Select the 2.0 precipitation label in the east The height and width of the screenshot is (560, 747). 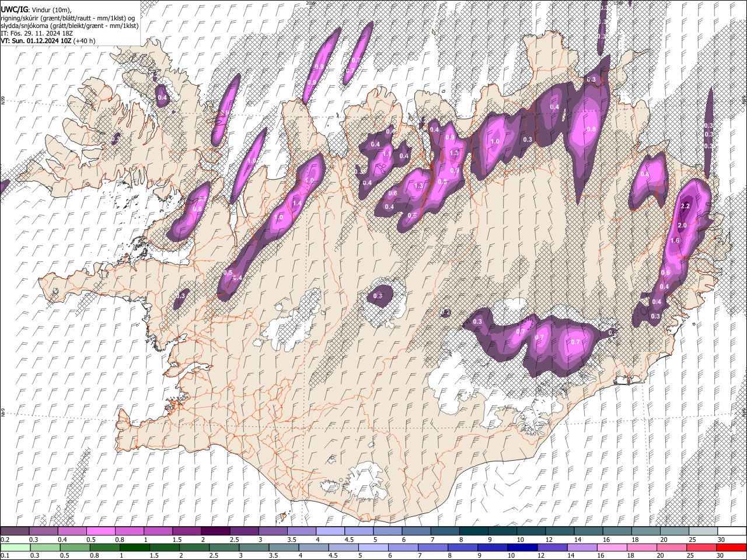[x=682, y=225]
